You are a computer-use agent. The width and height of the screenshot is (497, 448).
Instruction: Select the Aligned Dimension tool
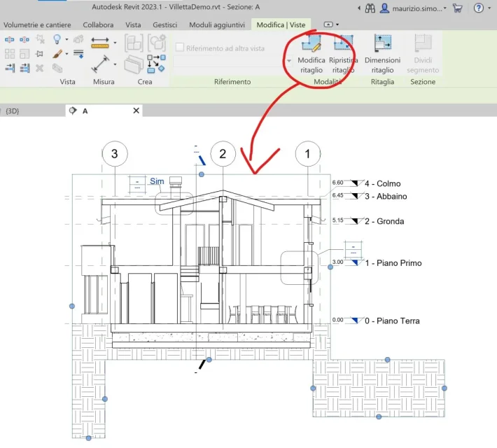click(100, 64)
